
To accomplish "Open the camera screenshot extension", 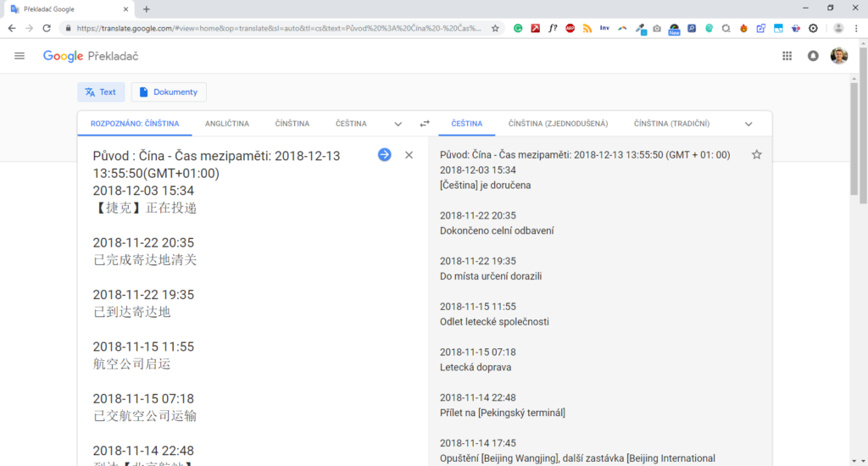I will click(x=657, y=28).
